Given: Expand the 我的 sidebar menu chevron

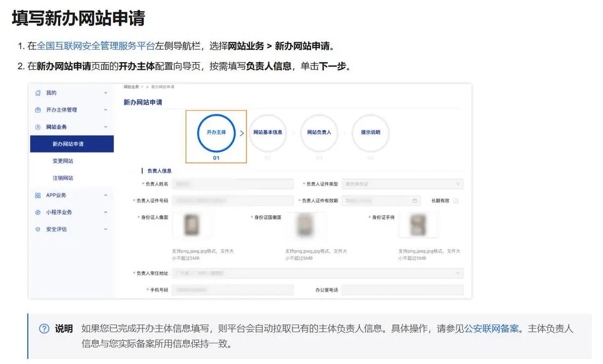Looking at the screenshot, I should coord(106,93).
